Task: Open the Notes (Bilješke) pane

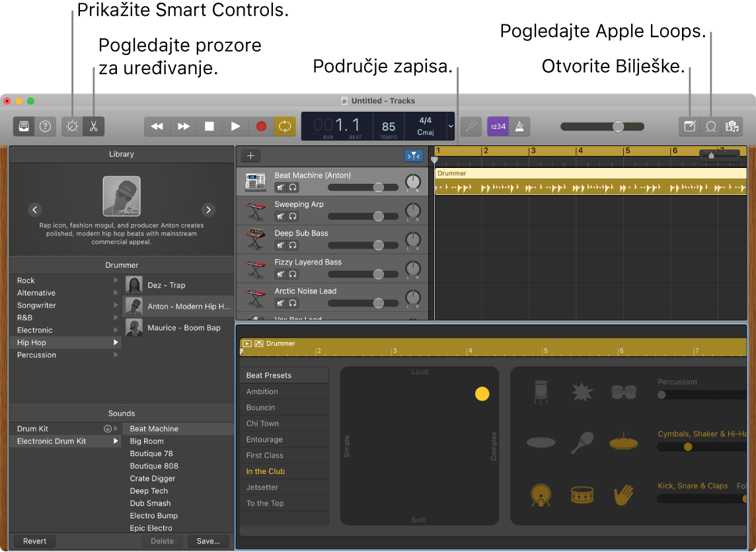Action: pos(689,126)
